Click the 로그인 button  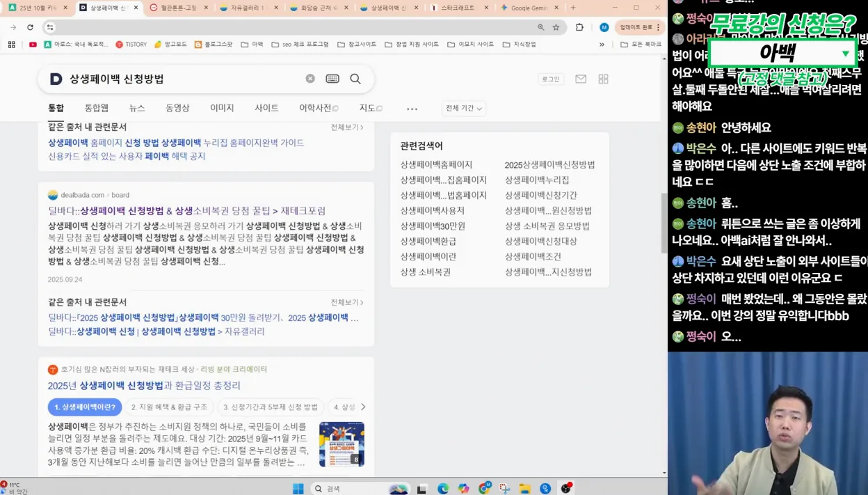click(550, 79)
